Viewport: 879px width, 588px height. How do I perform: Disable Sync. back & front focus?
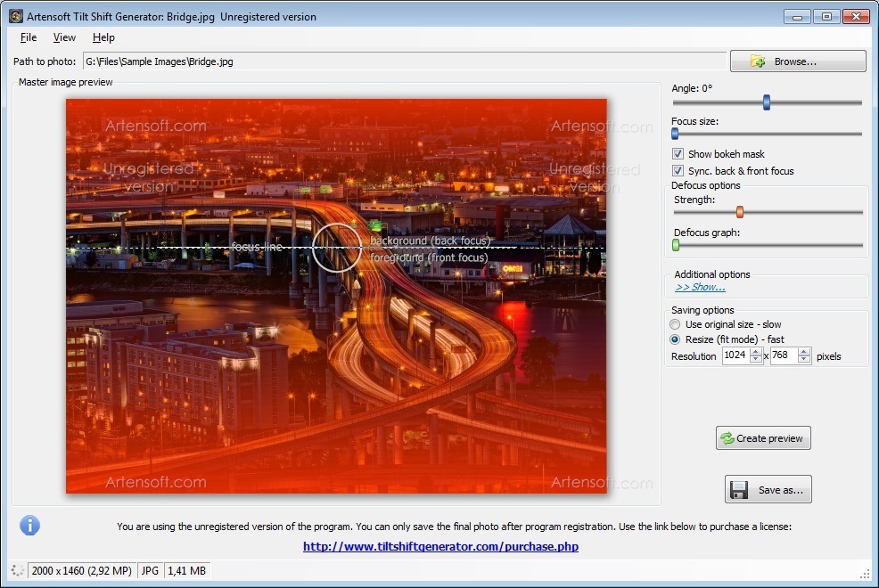(678, 170)
